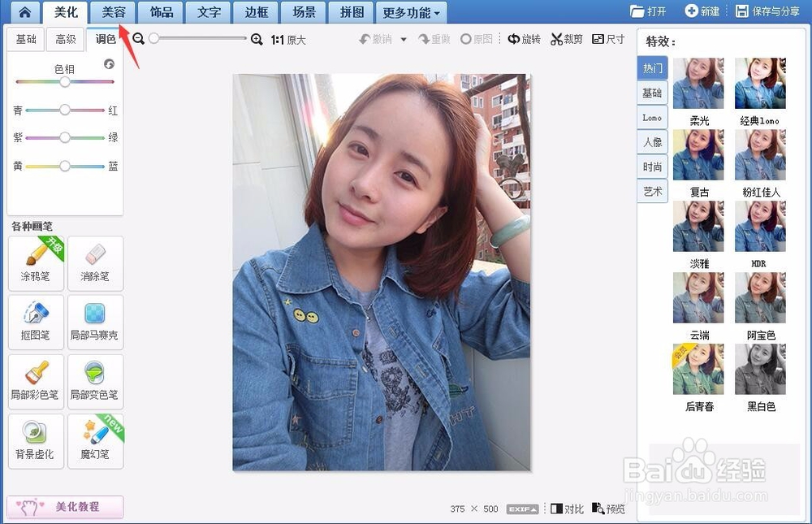
Task: Click 撤销 undo button
Action: tap(376, 39)
